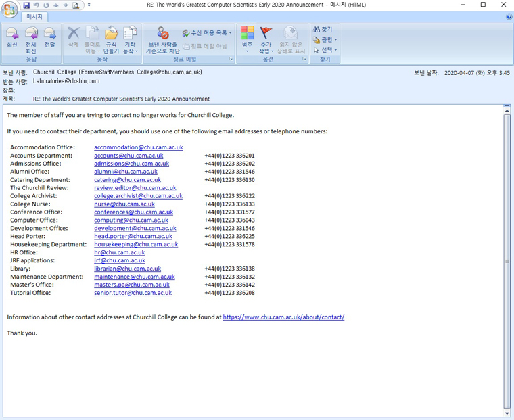Click the Follow Up flag (추가 작업)
Image resolution: width=514 pixels, height=420 pixels.
click(x=266, y=39)
